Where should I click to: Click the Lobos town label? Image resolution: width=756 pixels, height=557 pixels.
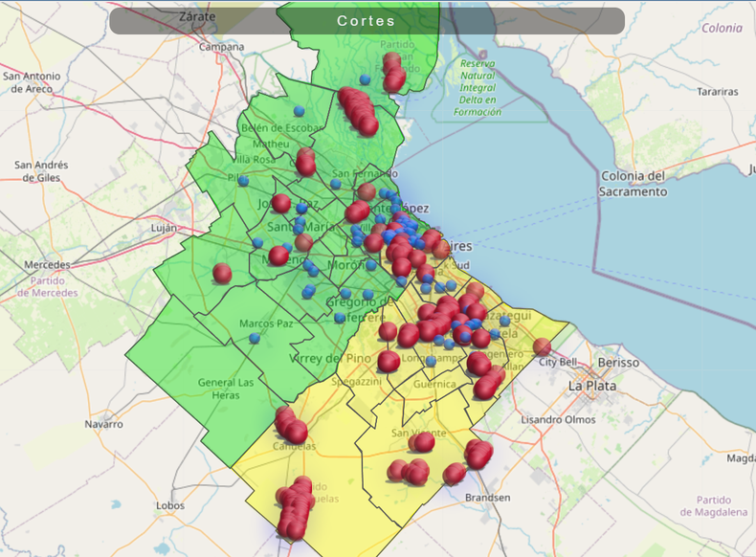tap(173, 506)
